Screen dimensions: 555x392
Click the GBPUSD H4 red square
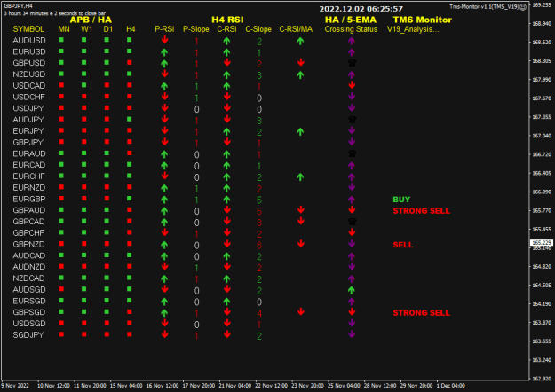point(129,63)
